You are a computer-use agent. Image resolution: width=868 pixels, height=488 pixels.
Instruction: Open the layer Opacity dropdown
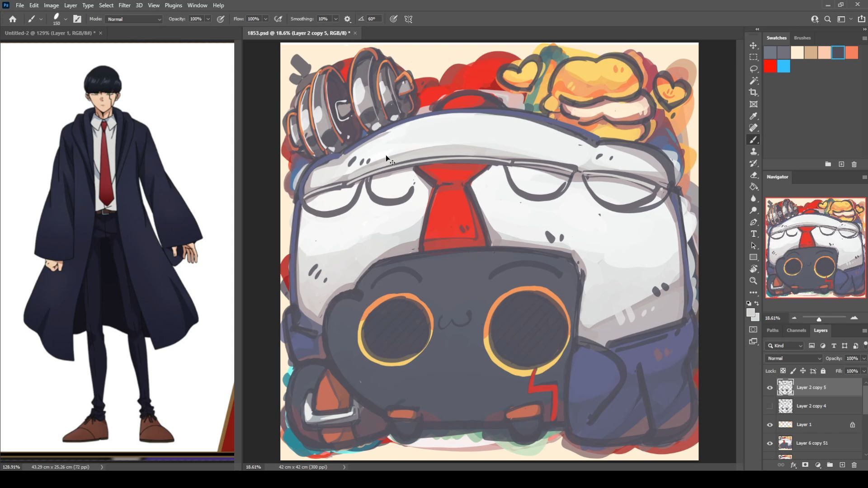(x=864, y=358)
